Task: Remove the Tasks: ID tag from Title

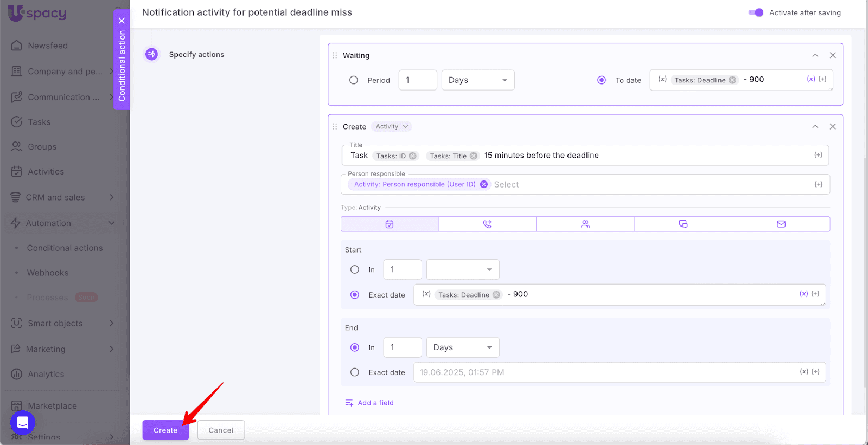Action: click(x=413, y=156)
